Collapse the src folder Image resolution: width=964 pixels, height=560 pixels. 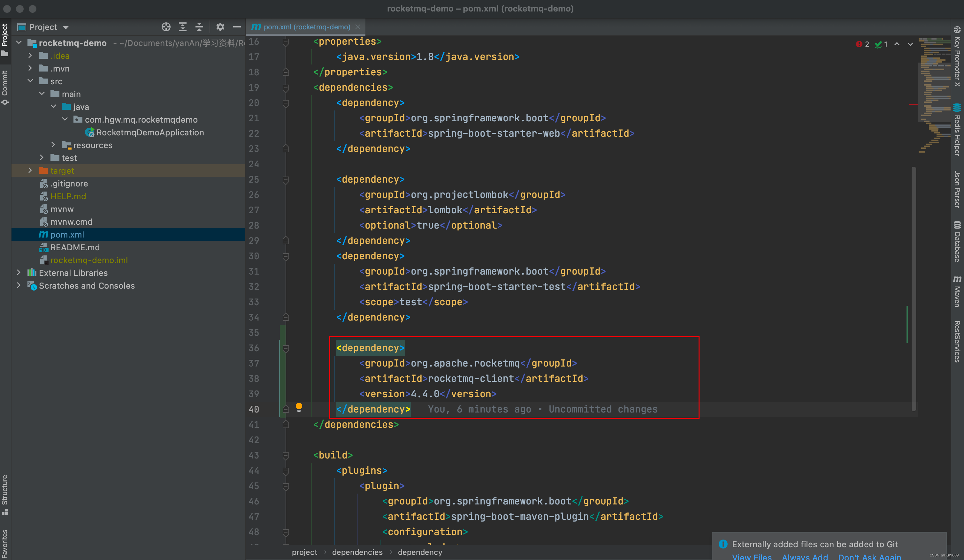pos(30,81)
